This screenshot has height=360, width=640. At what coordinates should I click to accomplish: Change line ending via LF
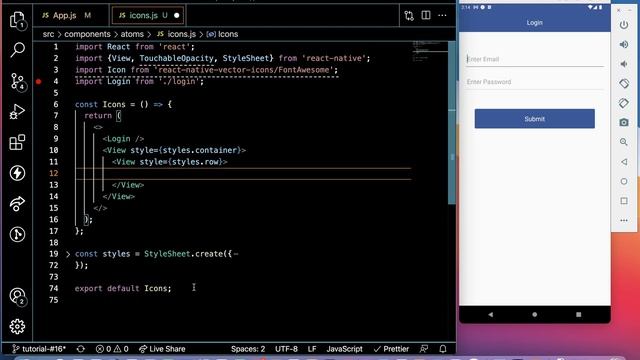click(x=312, y=349)
